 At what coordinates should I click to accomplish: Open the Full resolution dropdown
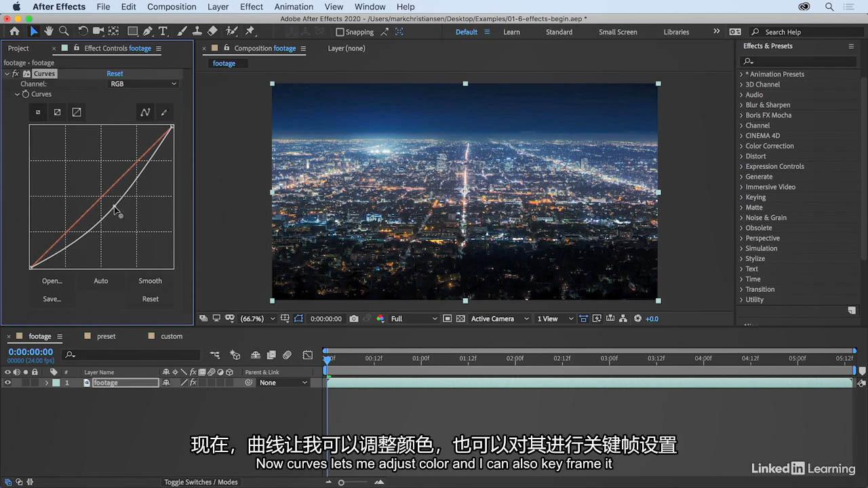click(x=414, y=319)
